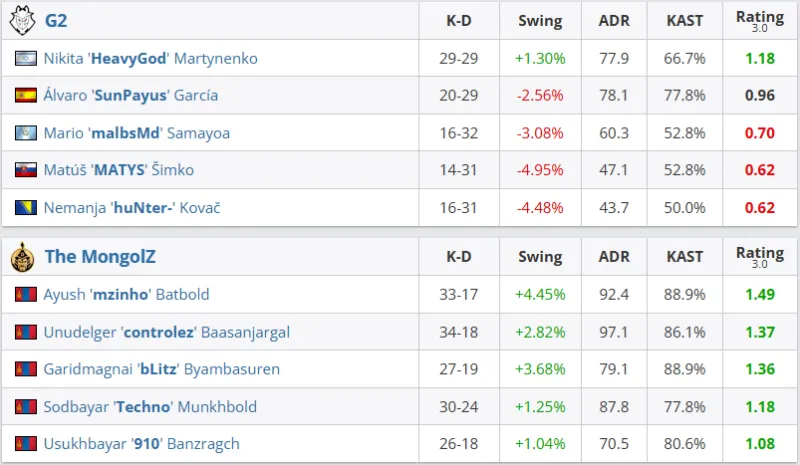Screen dimensions: 800x465
Task: Click the flag icon beside controlez
Action: click(x=25, y=332)
